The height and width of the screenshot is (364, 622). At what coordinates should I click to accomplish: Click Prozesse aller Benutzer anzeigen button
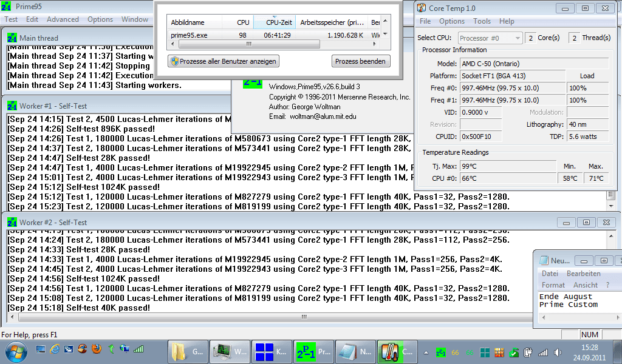tap(224, 61)
